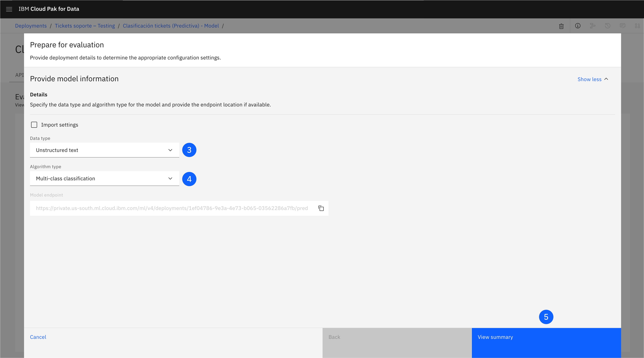Click the View summary button

(x=546, y=343)
